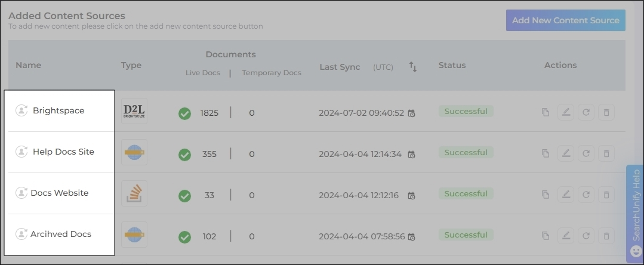644x265 pixels.
Task: Open sync schedule icon for Brightspace
Action: [x=411, y=113]
